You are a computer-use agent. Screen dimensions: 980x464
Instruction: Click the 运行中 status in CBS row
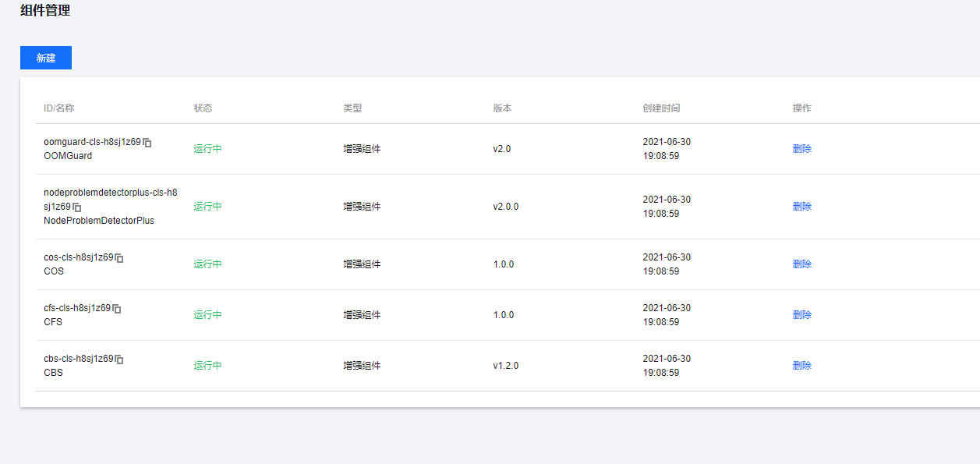tap(207, 365)
